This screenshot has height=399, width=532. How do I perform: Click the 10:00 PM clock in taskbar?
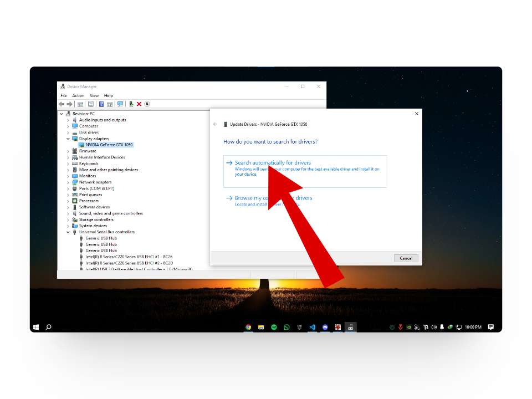tap(473, 327)
